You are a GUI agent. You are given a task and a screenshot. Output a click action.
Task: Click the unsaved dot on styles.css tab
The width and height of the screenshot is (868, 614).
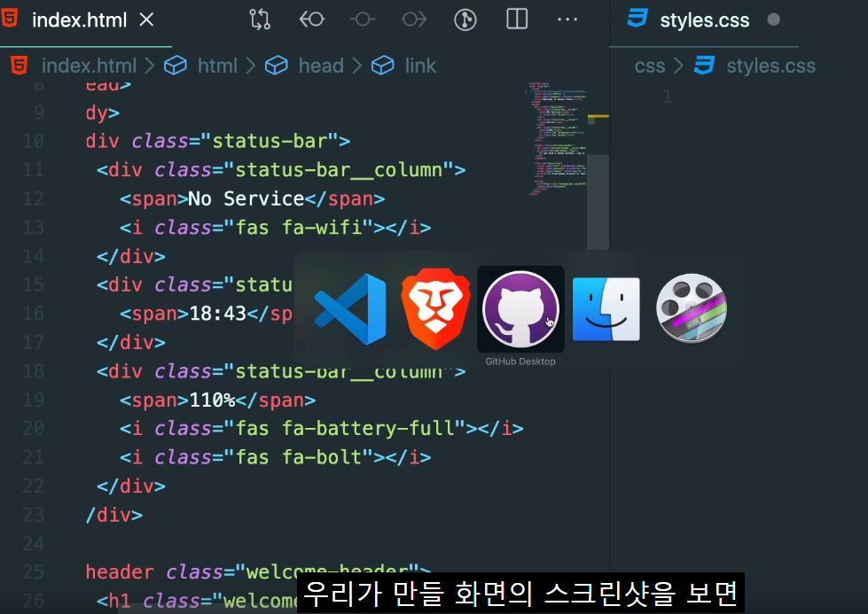click(x=774, y=19)
